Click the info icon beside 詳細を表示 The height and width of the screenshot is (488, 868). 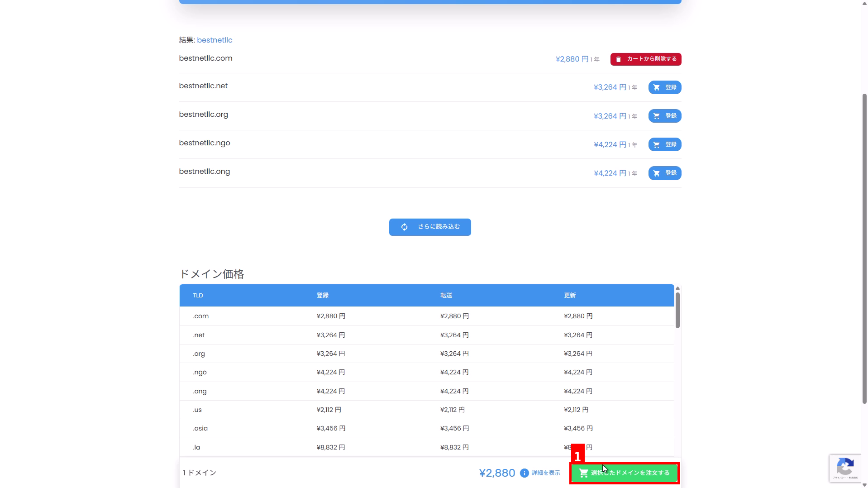click(524, 473)
